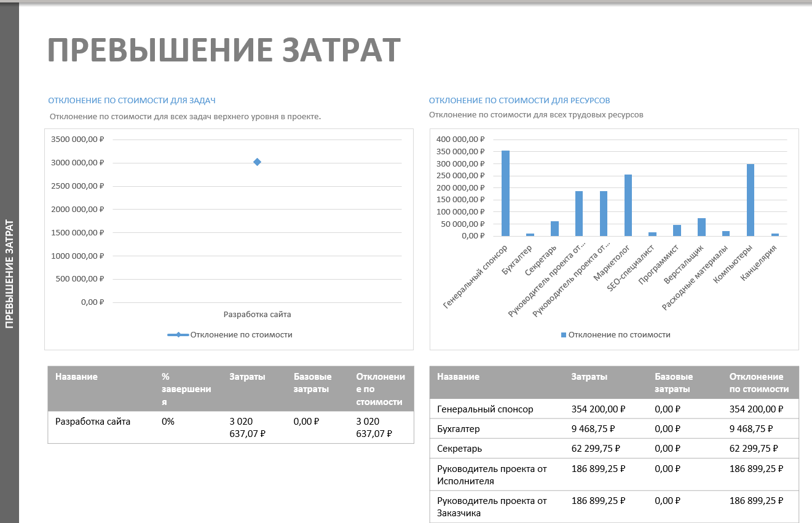Select the 9 468,75 ₽ cost cell for Бухгалтер

pyautogui.click(x=594, y=429)
